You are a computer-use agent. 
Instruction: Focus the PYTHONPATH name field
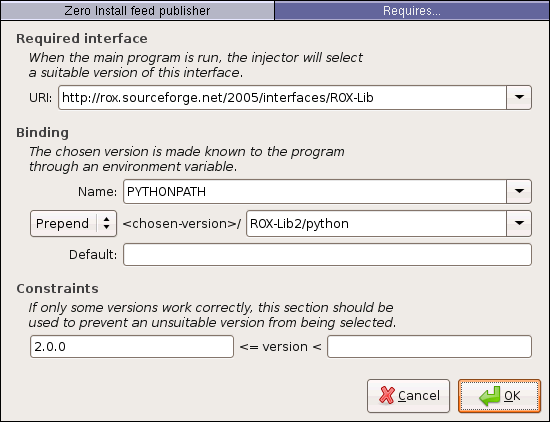(x=315, y=192)
